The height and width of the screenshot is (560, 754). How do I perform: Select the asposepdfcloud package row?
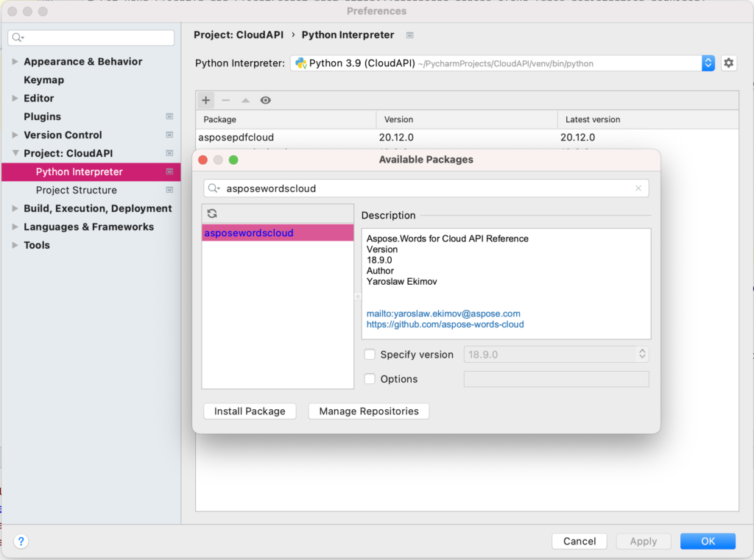[x=467, y=138]
